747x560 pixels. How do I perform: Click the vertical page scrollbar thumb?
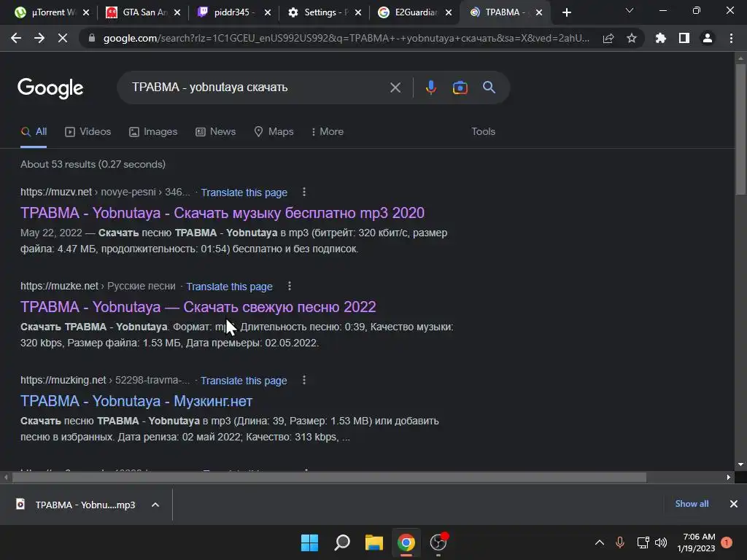pyautogui.click(x=740, y=128)
